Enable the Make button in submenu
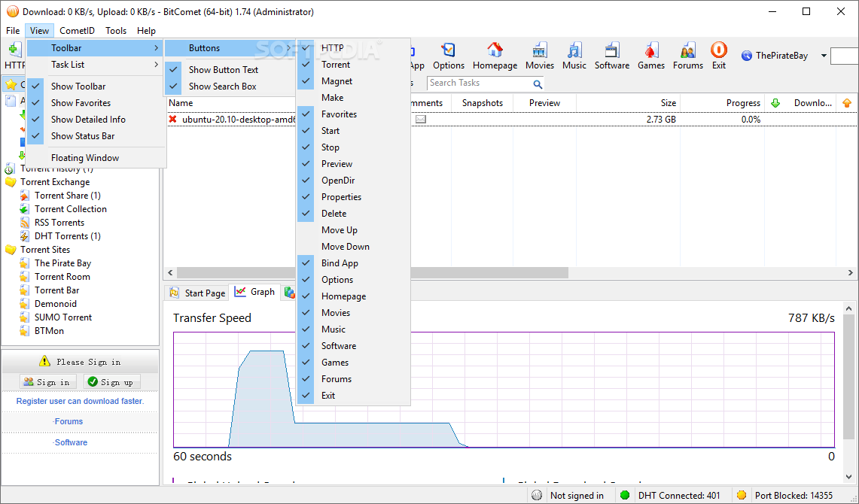859x504 pixels. (x=353, y=97)
